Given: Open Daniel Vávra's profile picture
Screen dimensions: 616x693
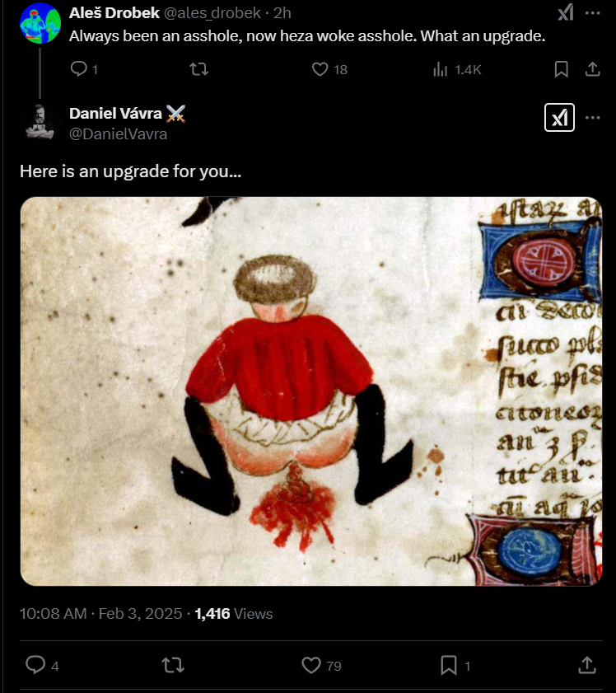Looking at the screenshot, I should click(40, 124).
